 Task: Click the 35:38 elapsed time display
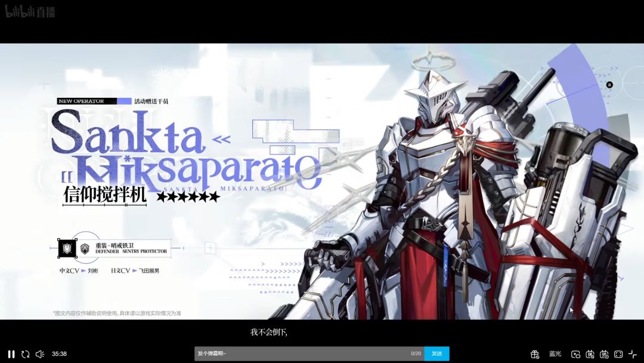pyautogui.click(x=59, y=354)
